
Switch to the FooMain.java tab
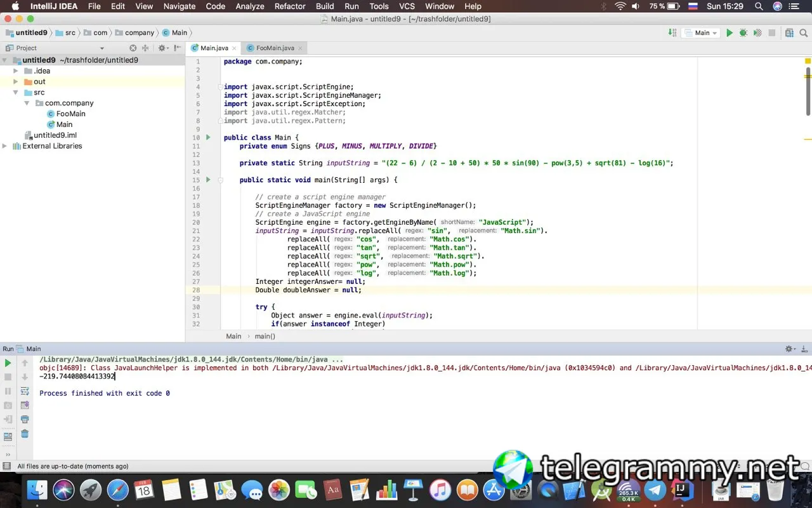coord(274,48)
